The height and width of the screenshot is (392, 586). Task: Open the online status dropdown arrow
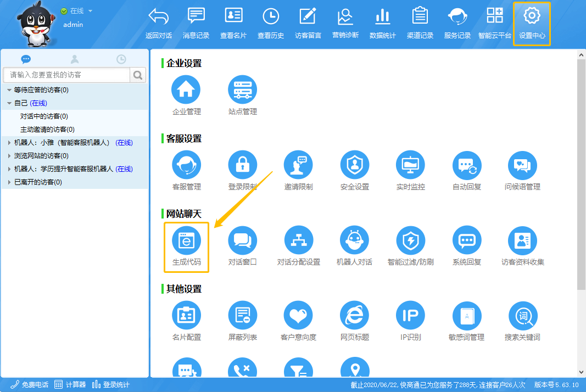[90, 11]
